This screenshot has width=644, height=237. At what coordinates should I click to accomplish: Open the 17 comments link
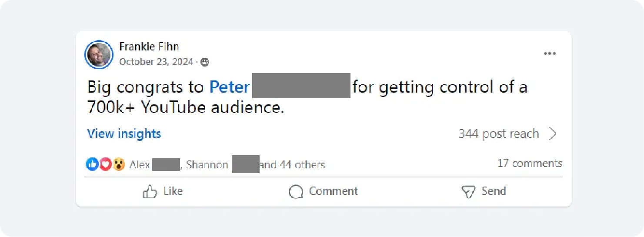click(529, 164)
